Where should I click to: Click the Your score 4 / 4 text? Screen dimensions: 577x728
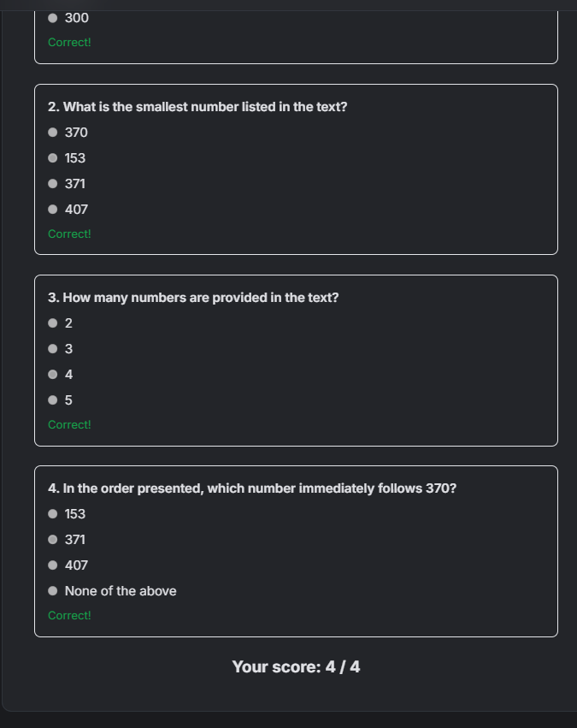click(296, 666)
